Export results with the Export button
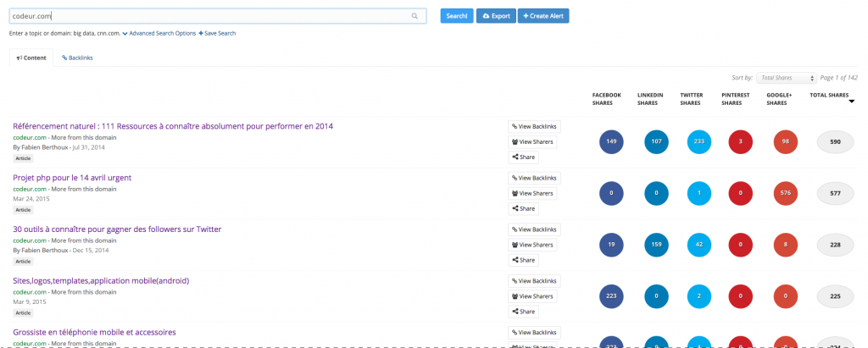 click(496, 16)
